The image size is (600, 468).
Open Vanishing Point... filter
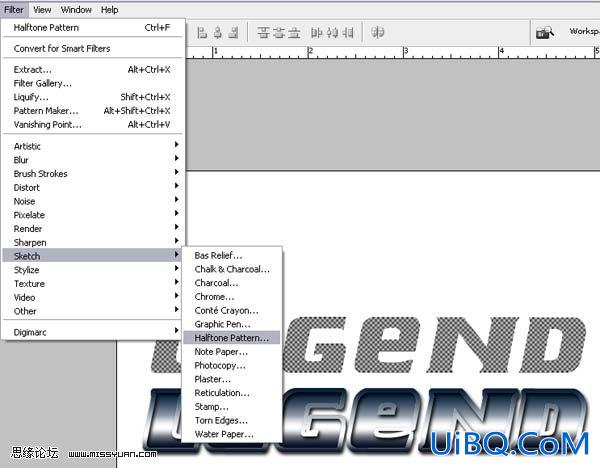coord(92,125)
